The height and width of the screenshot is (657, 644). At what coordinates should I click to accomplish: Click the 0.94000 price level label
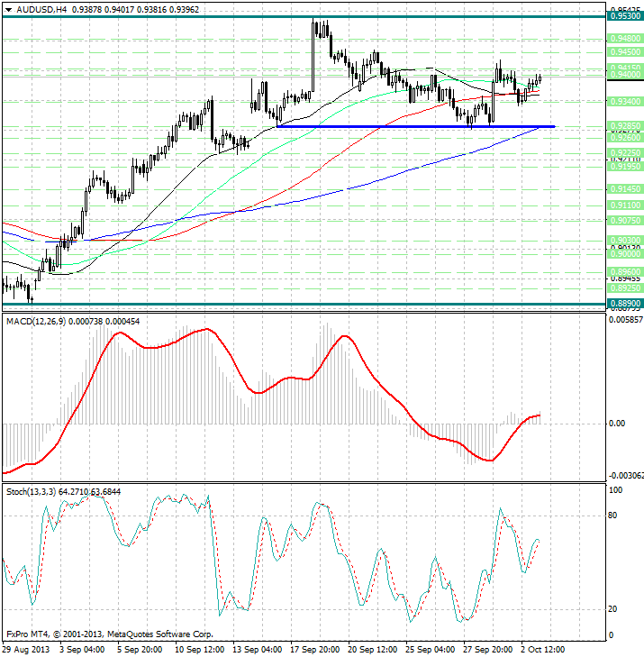pyautogui.click(x=625, y=75)
